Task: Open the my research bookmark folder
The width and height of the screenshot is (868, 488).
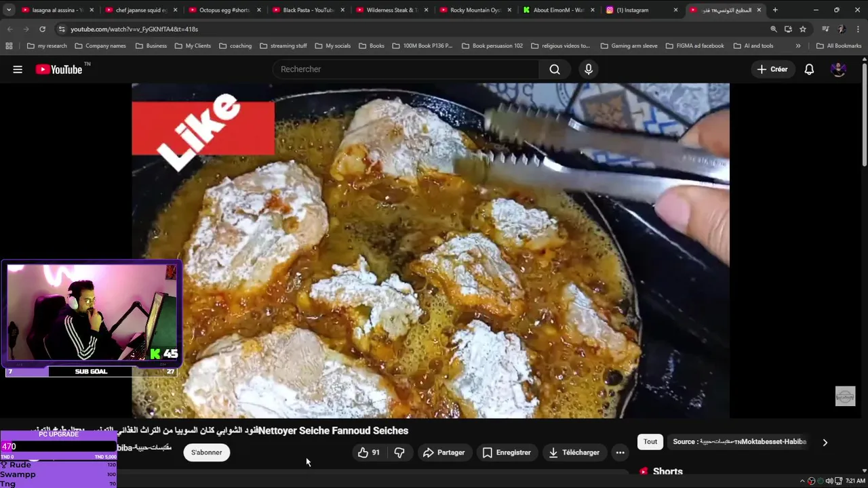Action: pyautogui.click(x=47, y=46)
